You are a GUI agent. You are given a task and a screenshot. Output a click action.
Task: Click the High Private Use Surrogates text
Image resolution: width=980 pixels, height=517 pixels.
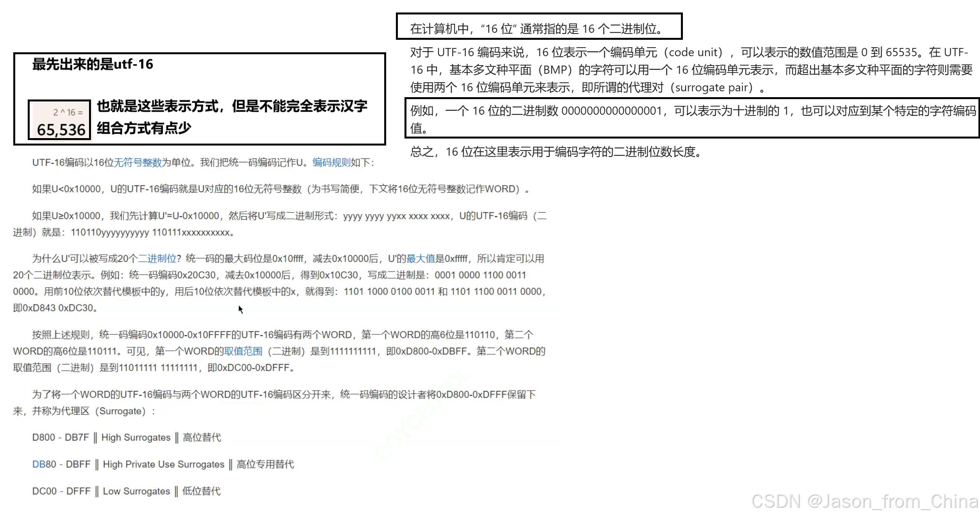[x=163, y=464]
